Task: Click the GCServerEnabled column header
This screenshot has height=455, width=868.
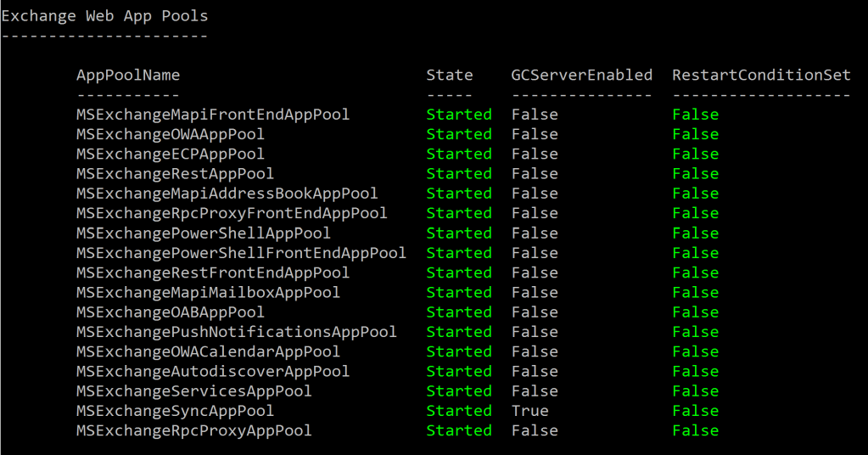Action: tap(581, 76)
